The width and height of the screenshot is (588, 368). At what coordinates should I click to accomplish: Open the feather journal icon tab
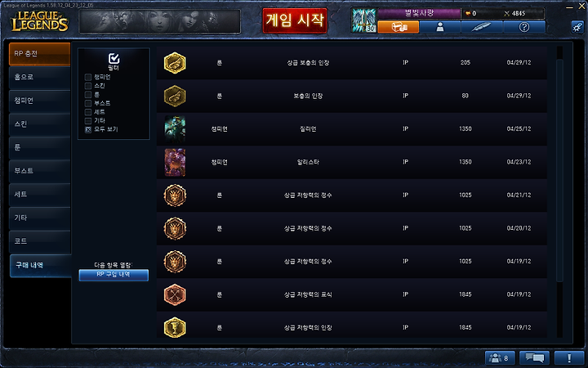point(482,27)
